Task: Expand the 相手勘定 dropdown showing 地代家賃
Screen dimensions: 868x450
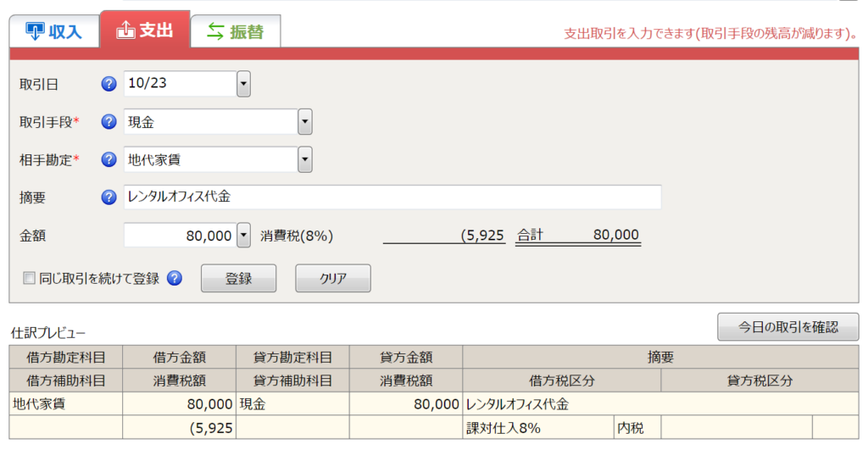Action: click(x=305, y=159)
